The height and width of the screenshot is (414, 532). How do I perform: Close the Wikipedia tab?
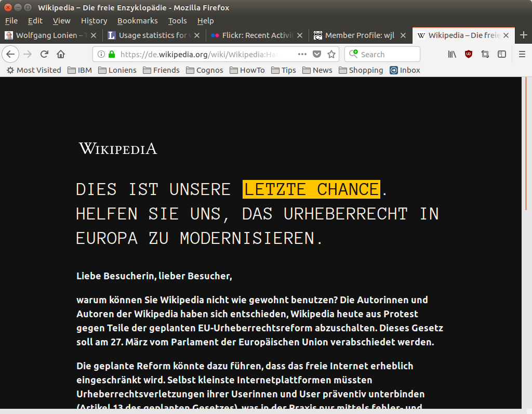click(x=506, y=35)
